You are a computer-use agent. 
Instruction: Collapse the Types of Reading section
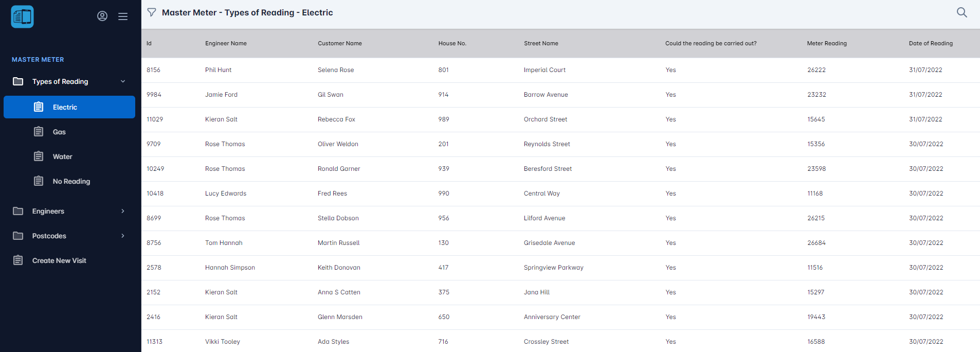pyautogui.click(x=123, y=81)
